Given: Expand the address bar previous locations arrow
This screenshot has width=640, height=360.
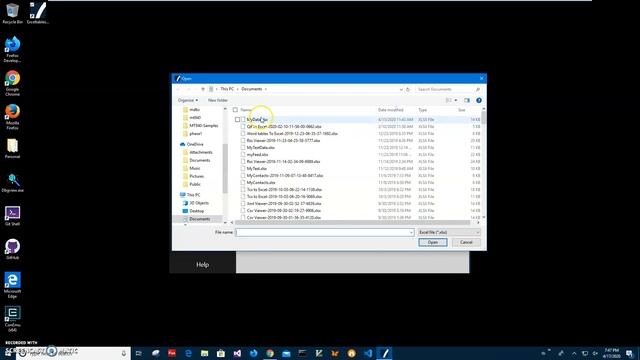Looking at the screenshot, I should pyautogui.click(x=401, y=89).
